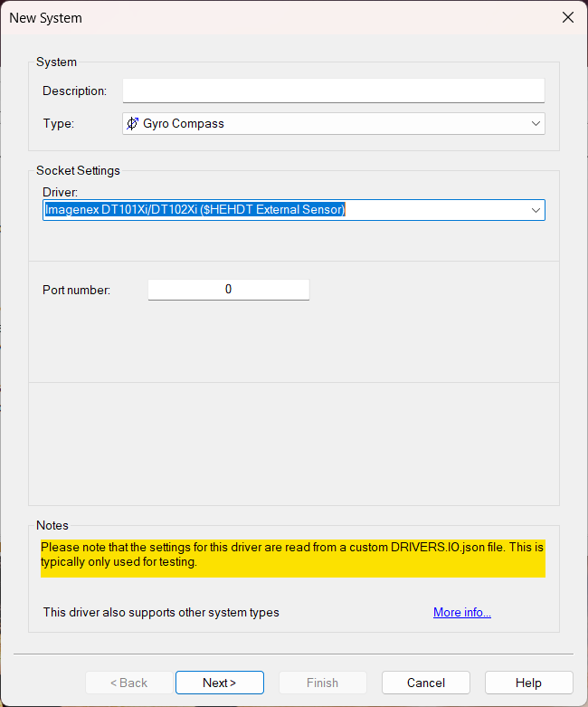Click the greyed-out Back button
588x707 pixels.
(128, 683)
